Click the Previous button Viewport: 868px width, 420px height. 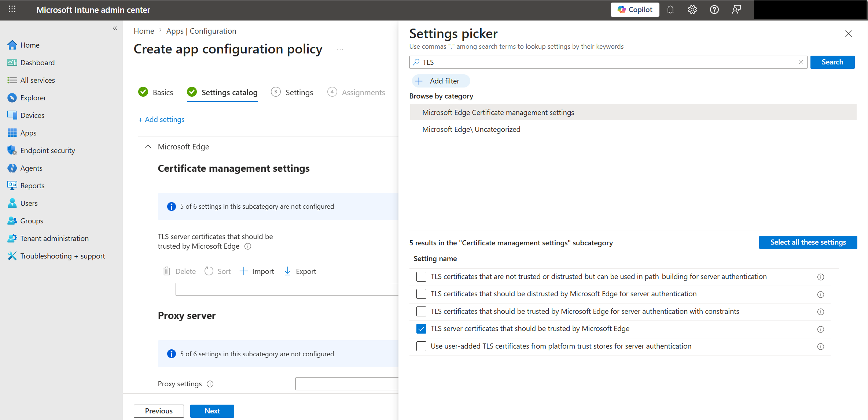(159, 411)
